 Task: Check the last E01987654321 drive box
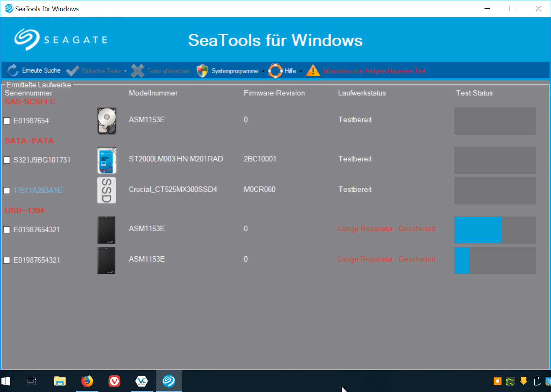pyautogui.click(x=7, y=260)
